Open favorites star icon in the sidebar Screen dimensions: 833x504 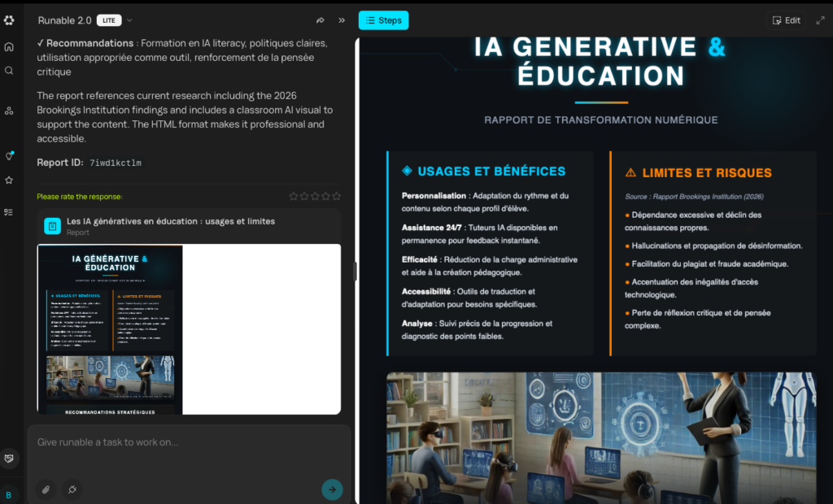9,180
